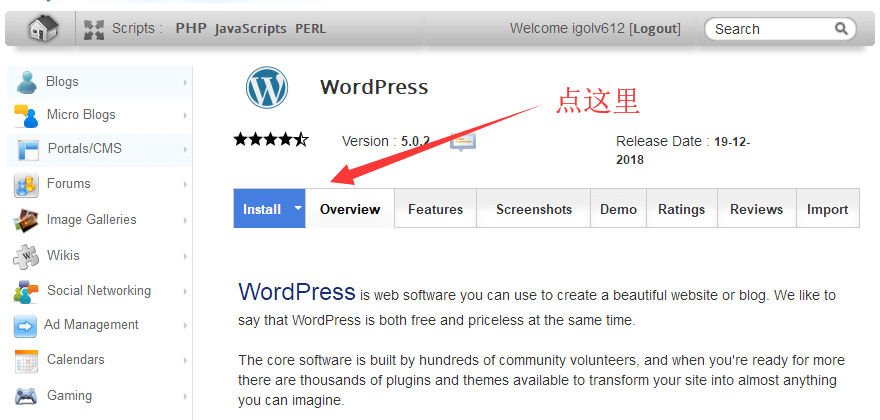
Task: Open the Wikis puzzle-piece icon
Action: [26, 256]
